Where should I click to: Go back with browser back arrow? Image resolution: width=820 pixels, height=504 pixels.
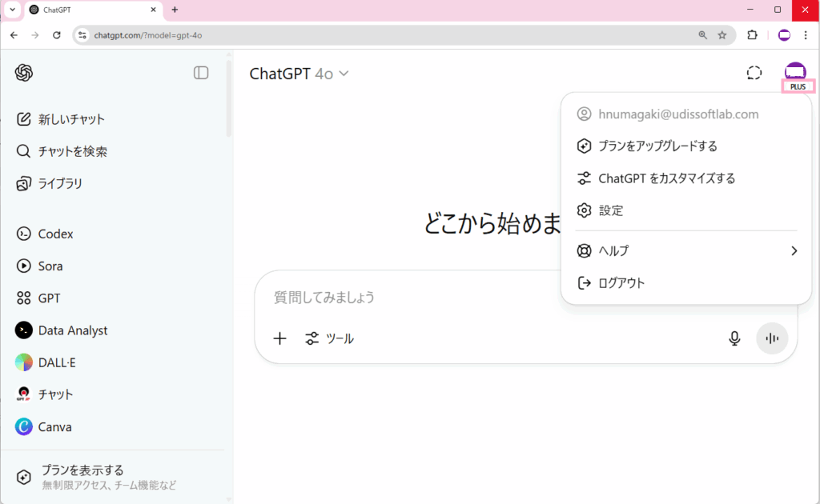(14, 35)
